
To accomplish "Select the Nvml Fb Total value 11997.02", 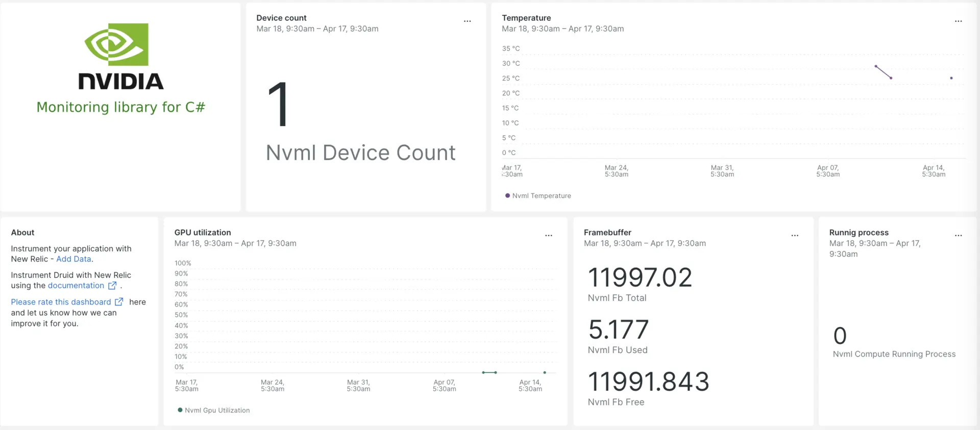I will [640, 278].
